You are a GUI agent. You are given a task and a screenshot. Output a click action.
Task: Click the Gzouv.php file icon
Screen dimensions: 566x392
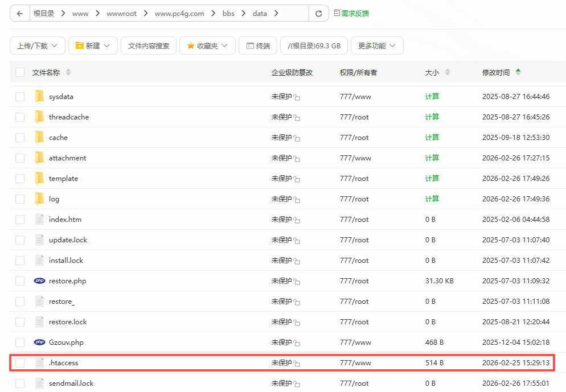tap(39, 343)
